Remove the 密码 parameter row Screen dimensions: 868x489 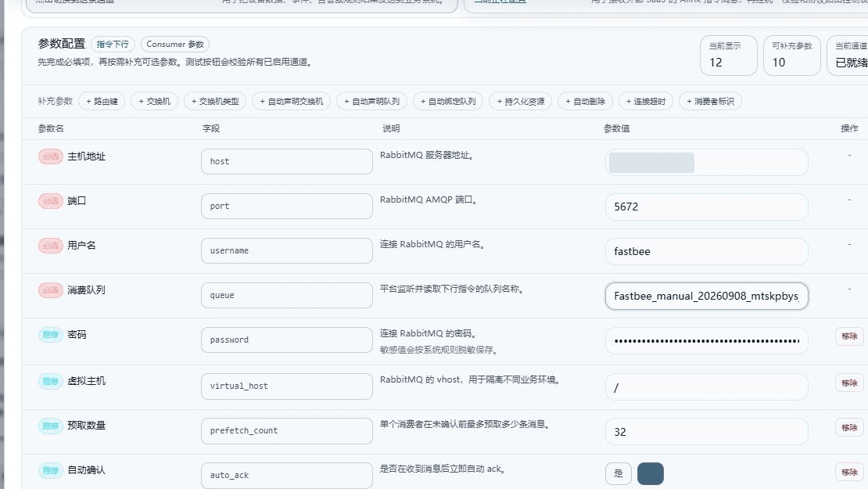pos(849,336)
